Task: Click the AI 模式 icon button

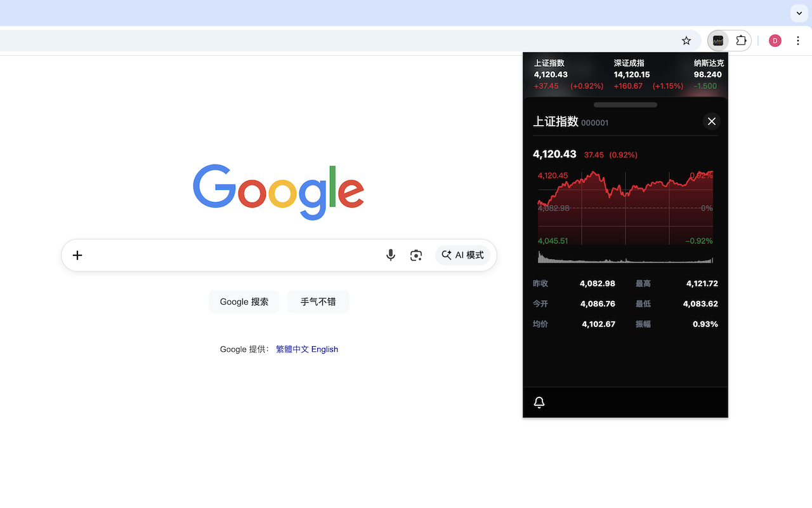Action: pos(463,255)
